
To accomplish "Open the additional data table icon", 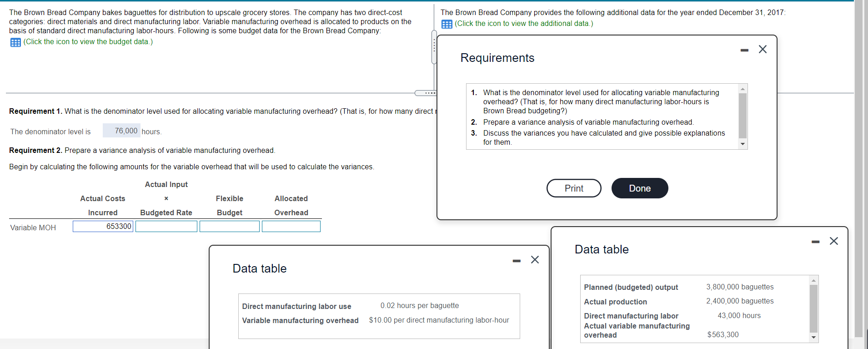I will pyautogui.click(x=447, y=24).
